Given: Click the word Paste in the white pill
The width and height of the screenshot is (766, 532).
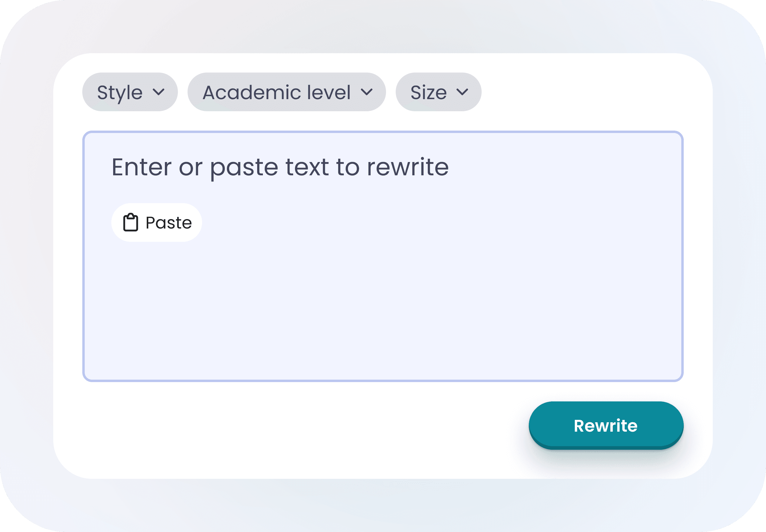Looking at the screenshot, I should pyautogui.click(x=169, y=223).
